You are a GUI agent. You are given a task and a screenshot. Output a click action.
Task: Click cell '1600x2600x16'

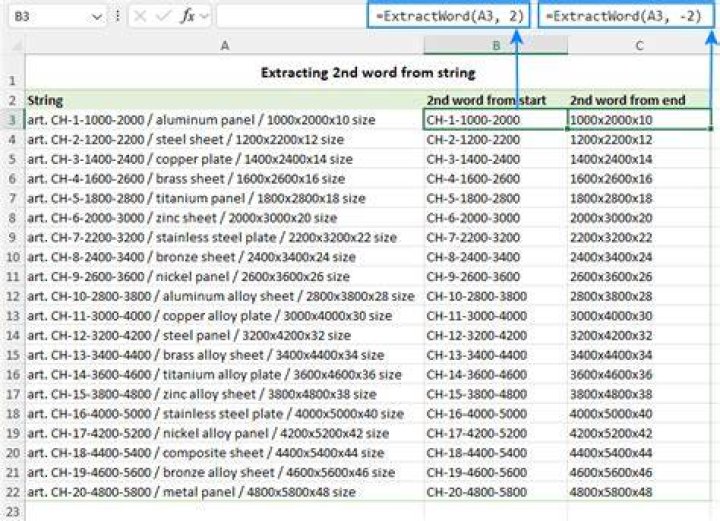[x=639, y=179]
